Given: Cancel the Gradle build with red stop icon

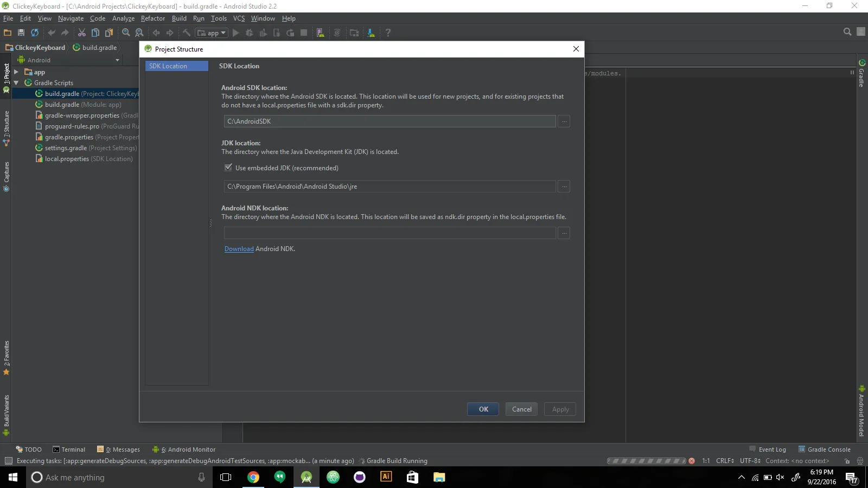Looking at the screenshot, I should pyautogui.click(x=692, y=461).
